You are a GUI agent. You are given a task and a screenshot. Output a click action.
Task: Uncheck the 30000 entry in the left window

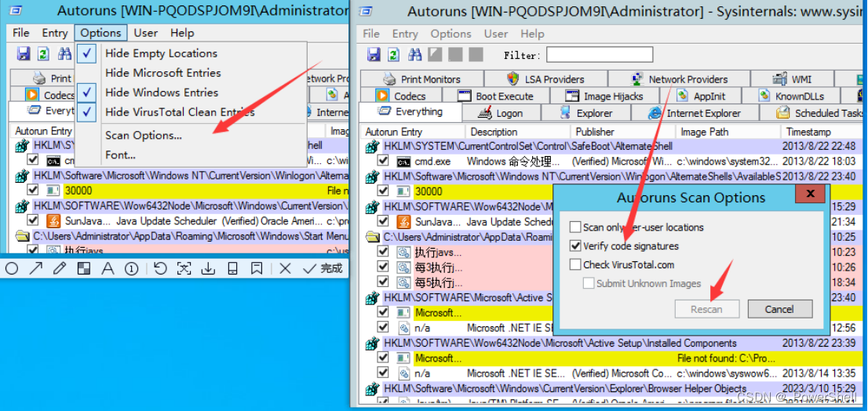tap(33, 190)
